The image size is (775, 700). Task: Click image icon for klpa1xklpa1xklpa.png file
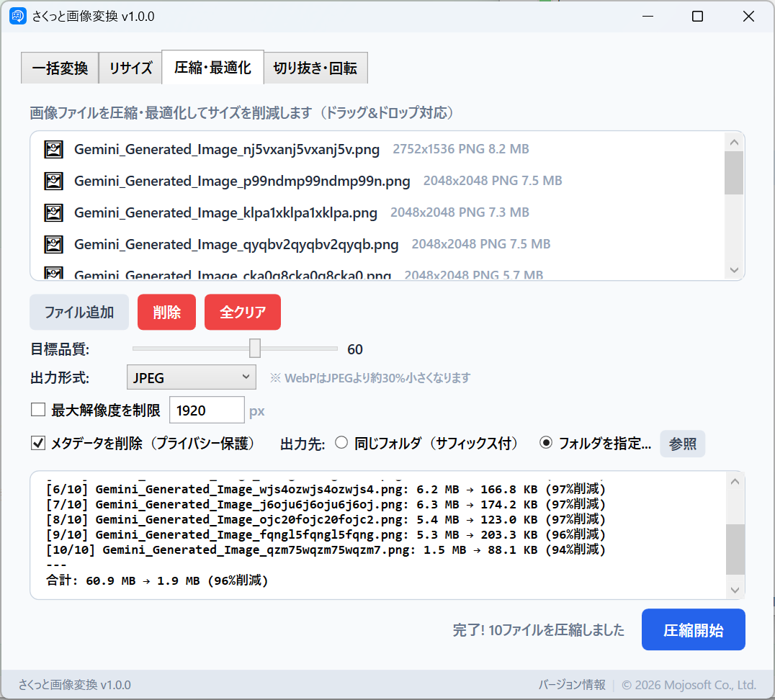tap(53, 213)
